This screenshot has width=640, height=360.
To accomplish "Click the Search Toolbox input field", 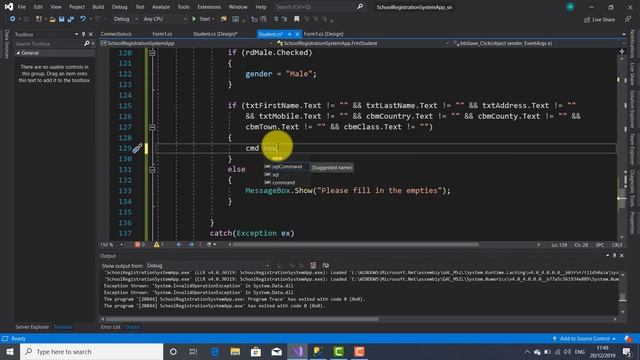I will pyautogui.click(x=49, y=44).
